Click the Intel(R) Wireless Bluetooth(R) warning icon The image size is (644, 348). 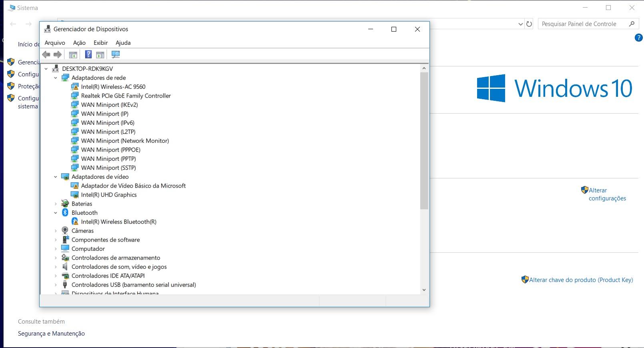tap(75, 222)
